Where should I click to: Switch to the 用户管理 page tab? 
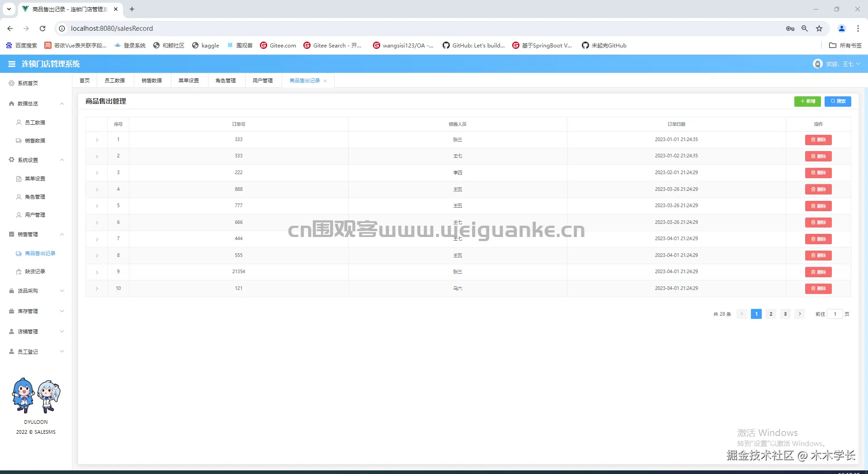[263, 81]
